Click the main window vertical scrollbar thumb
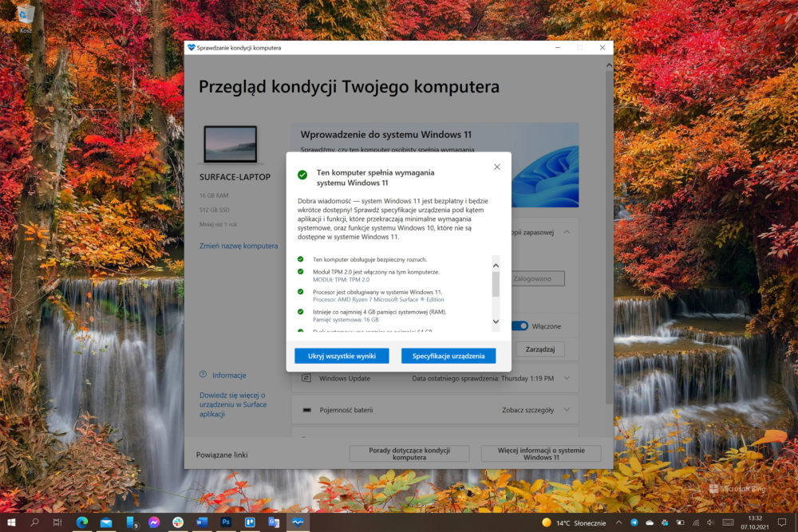The height and width of the screenshot is (532, 798). pos(609,237)
